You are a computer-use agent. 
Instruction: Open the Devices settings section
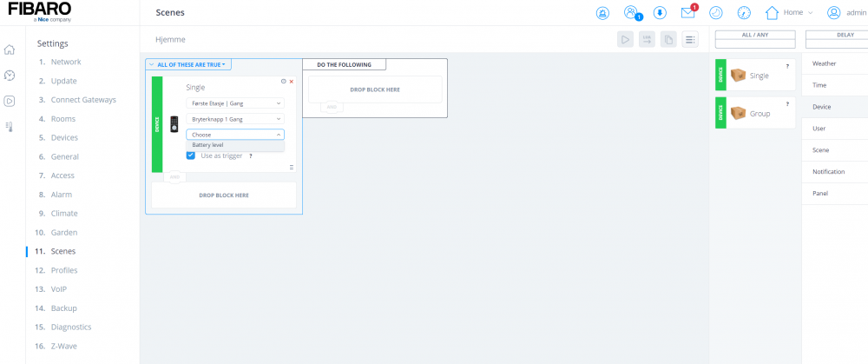[x=64, y=138]
